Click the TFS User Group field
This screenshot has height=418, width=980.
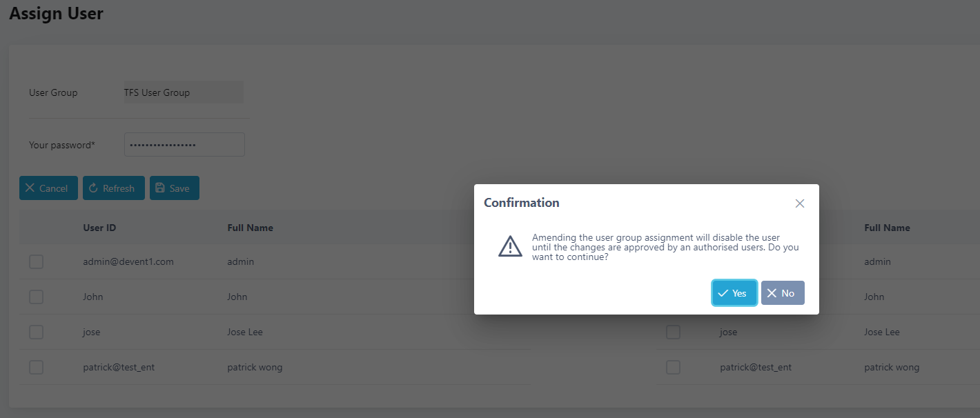click(183, 92)
